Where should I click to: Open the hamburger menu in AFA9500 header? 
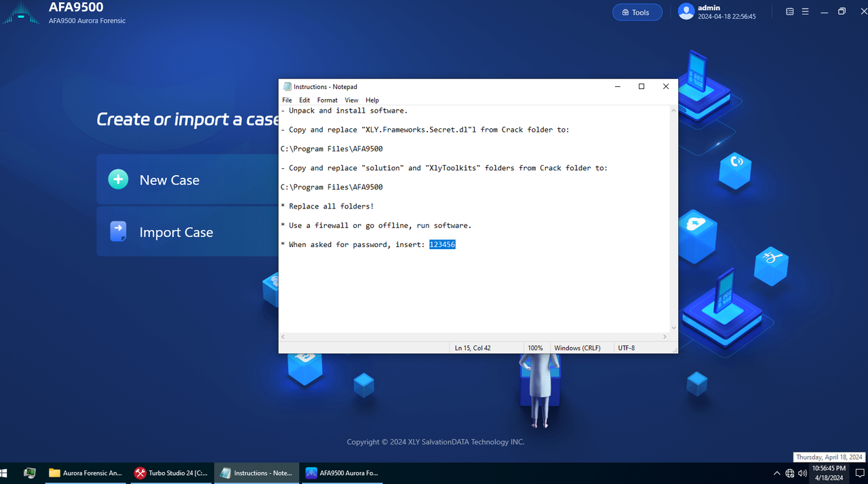806,12
